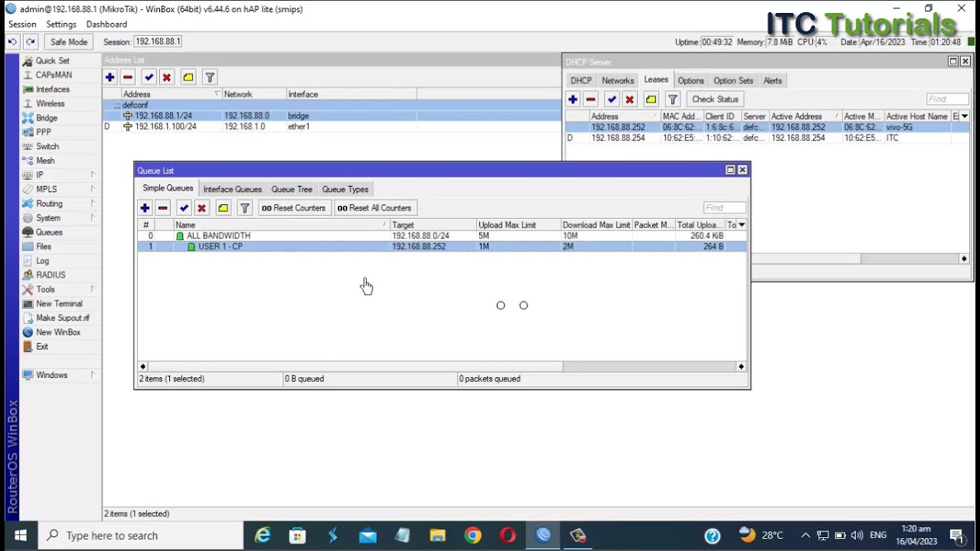Open Google Chrome from taskbar
This screenshot has height=551, width=980.
473,536
